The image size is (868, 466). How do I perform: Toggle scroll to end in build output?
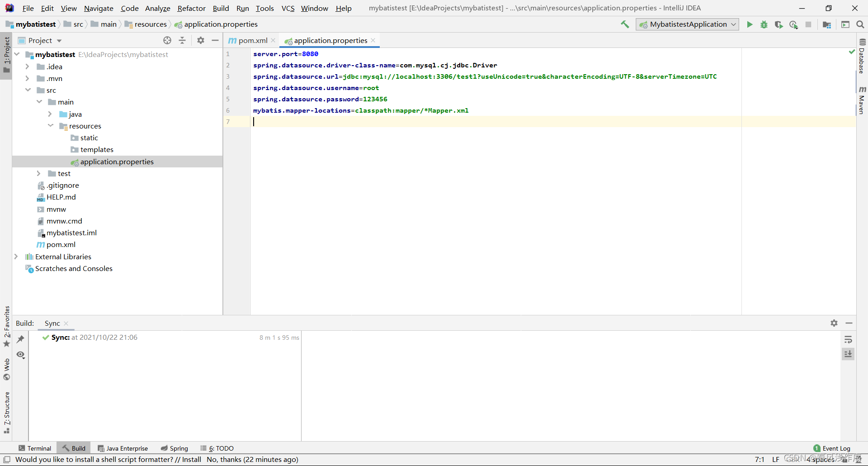[x=848, y=354]
